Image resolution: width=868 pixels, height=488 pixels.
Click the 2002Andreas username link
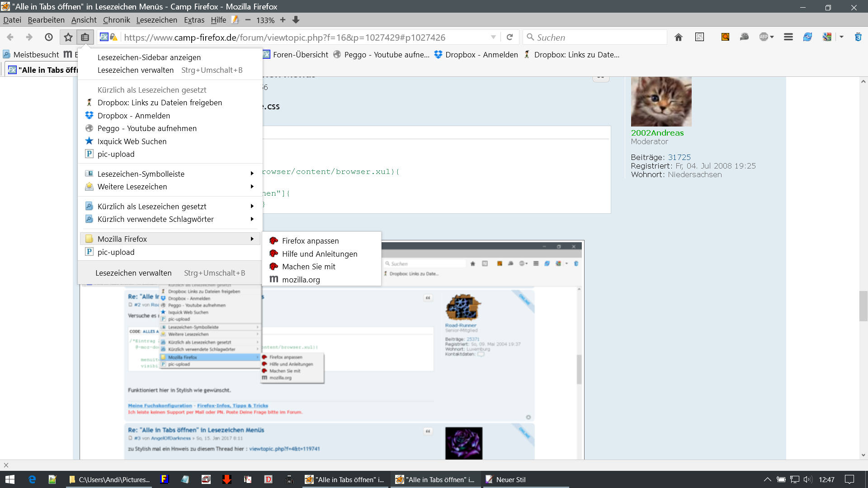point(657,133)
